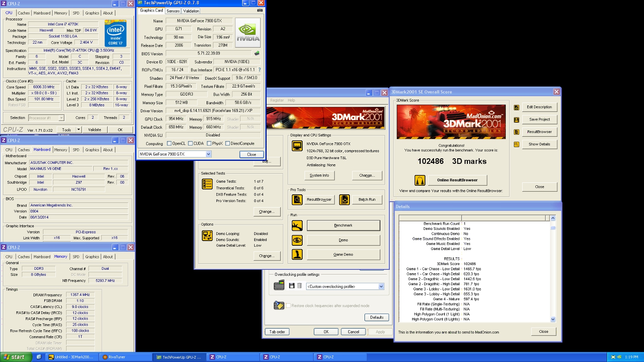Click the Save Project button

click(x=540, y=119)
